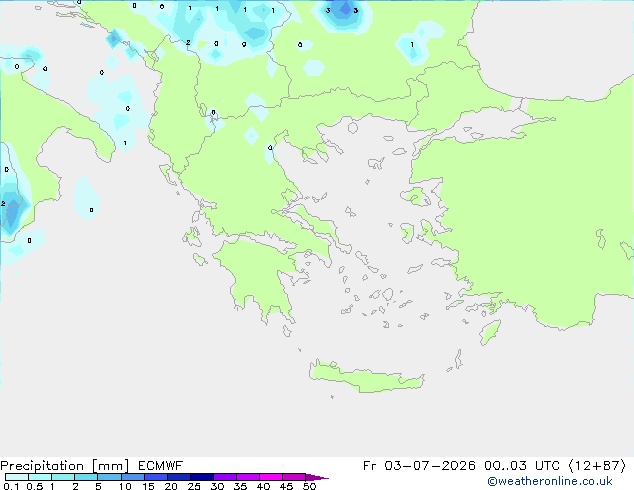634x490 pixels.
Task: Click the legend value '35'
Action: (x=240, y=486)
